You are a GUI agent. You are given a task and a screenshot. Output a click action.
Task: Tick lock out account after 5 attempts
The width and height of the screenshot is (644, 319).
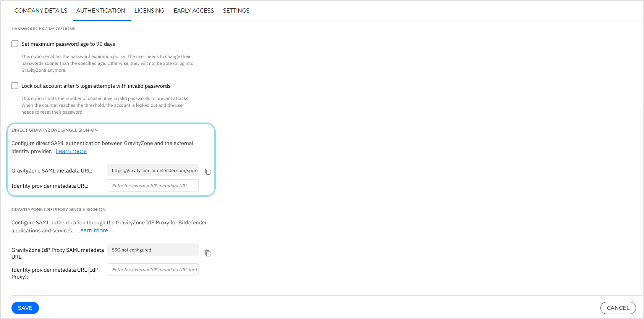[x=15, y=86]
